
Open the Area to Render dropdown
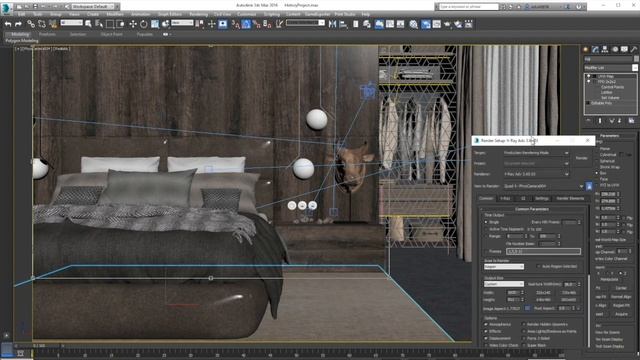[x=504, y=267]
